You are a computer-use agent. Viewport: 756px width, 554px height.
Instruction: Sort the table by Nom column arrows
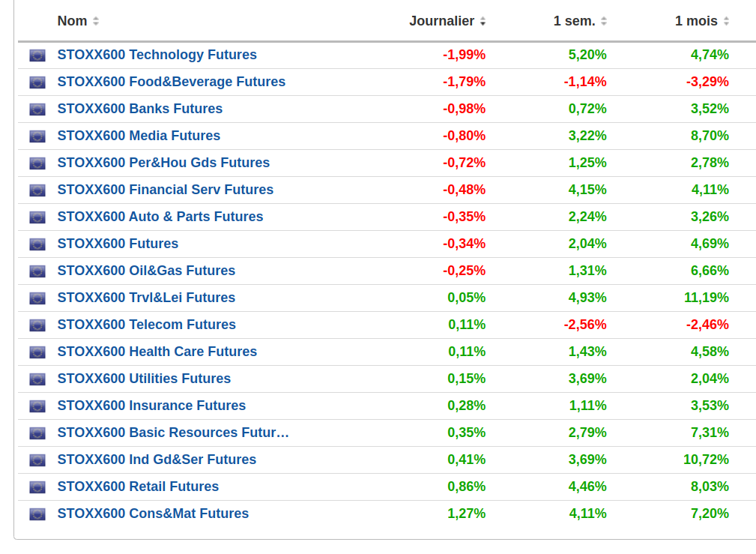(x=96, y=22)
